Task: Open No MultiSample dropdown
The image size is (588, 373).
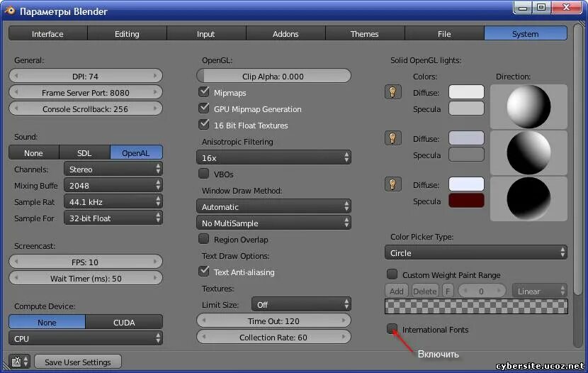Action: 273,223
